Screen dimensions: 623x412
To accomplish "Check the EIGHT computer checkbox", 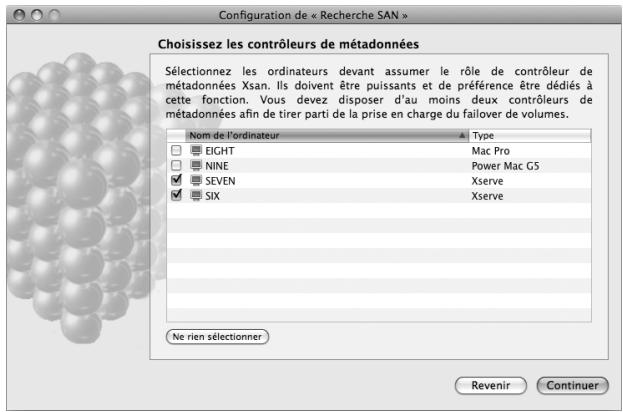I will [x=176, y=150].
